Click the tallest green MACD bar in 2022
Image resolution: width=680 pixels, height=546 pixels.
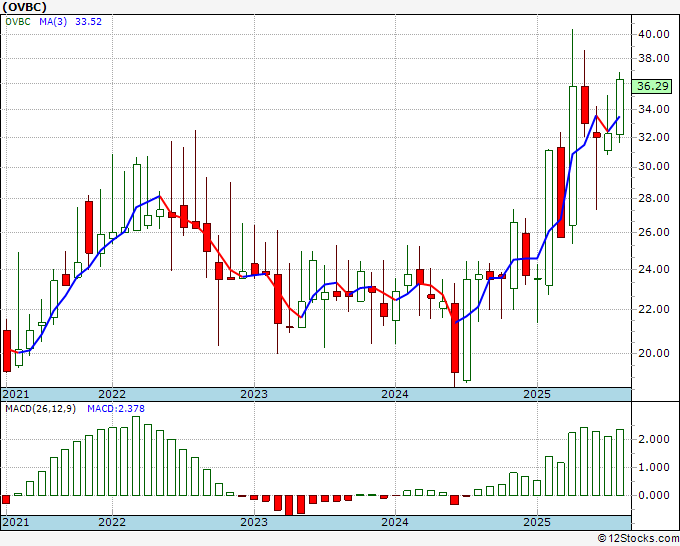[x=136, y=456]
